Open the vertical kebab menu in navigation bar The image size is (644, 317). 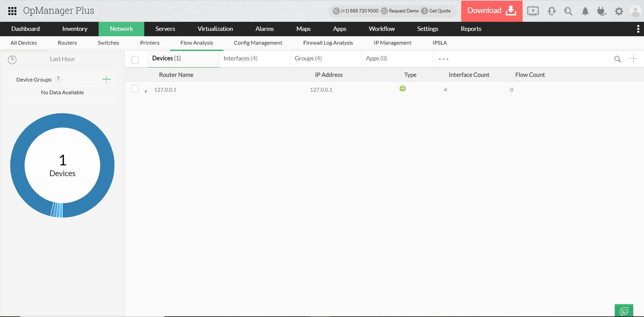click(638, 29)
